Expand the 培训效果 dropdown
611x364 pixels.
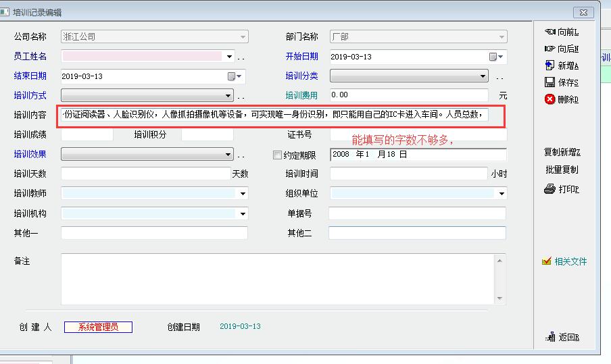228,155
